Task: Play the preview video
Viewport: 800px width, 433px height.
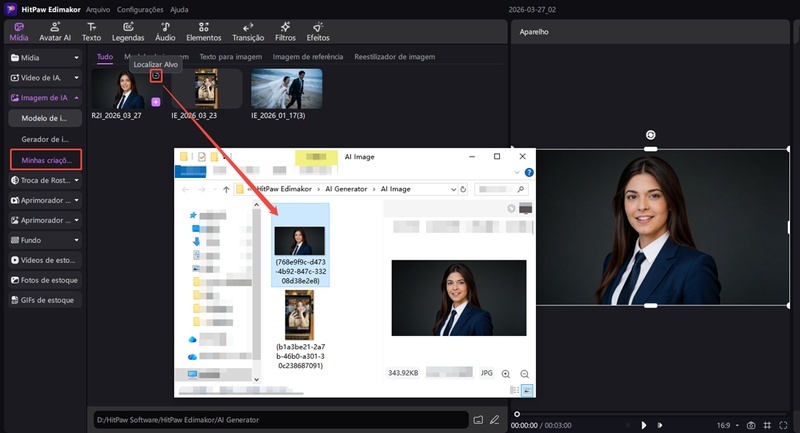Action: point(644,425)
